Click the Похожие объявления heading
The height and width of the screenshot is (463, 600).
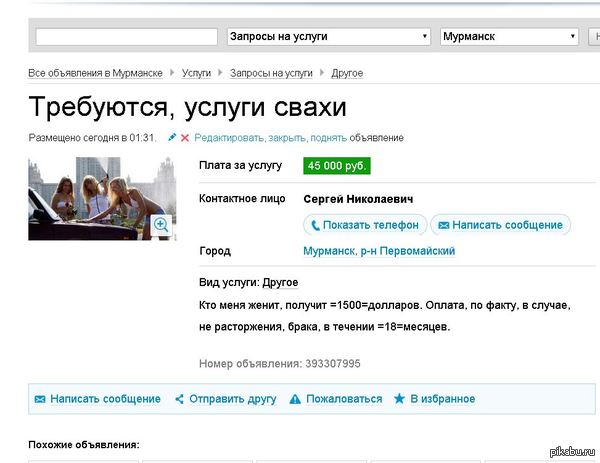click(x=84, y=445)
